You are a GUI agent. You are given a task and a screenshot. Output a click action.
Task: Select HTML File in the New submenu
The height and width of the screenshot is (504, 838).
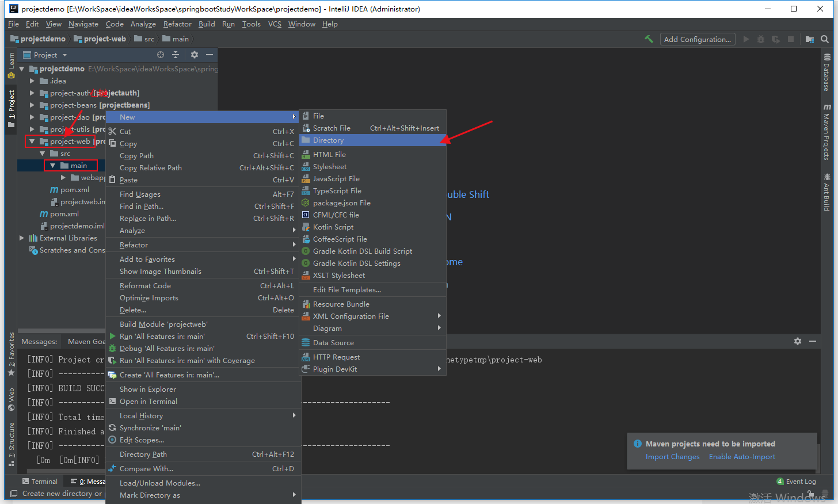(x=373, y=155)
